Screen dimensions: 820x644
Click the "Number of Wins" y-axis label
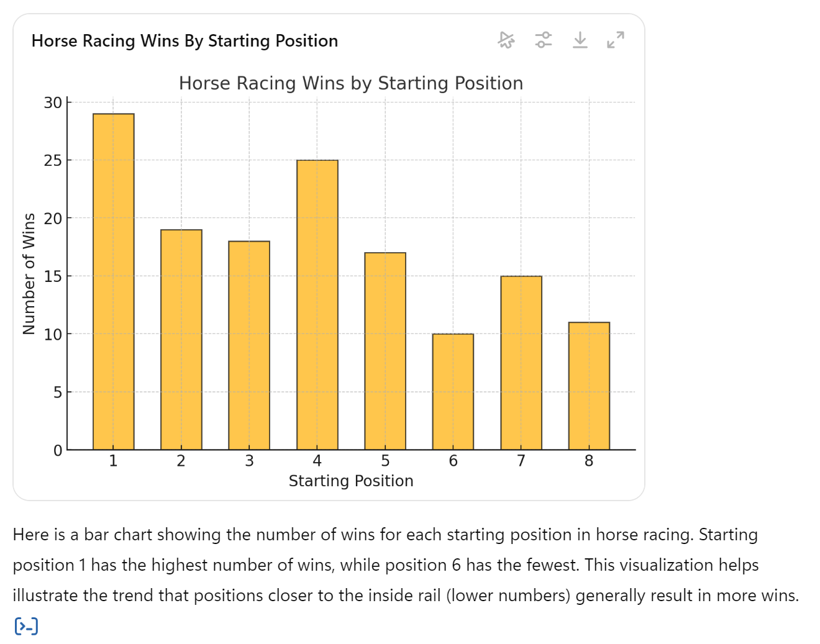[x=29, y=274]
